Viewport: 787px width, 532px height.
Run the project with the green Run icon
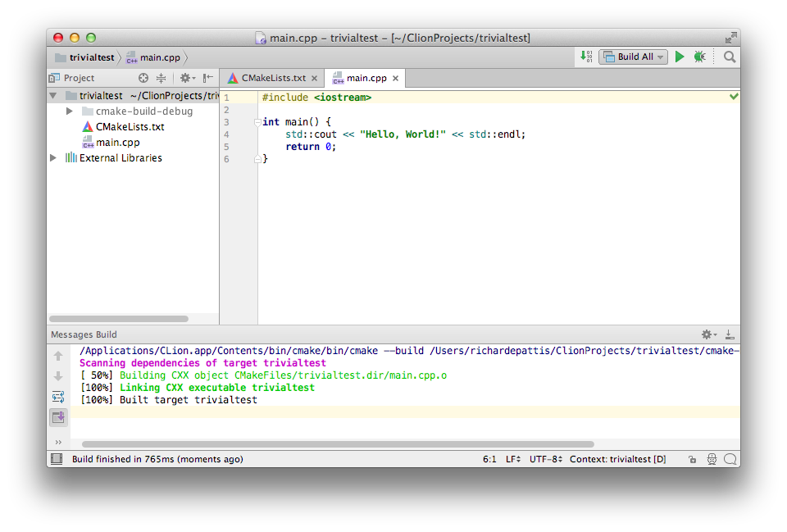point(679,57)
